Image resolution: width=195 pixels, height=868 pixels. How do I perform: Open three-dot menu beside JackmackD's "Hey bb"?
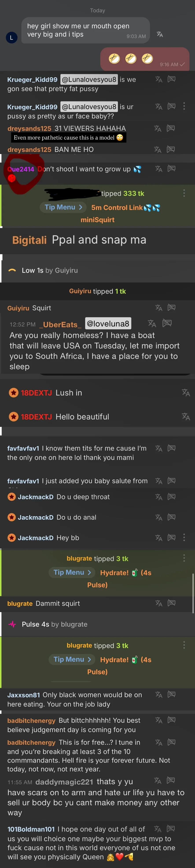coord(184,537)
